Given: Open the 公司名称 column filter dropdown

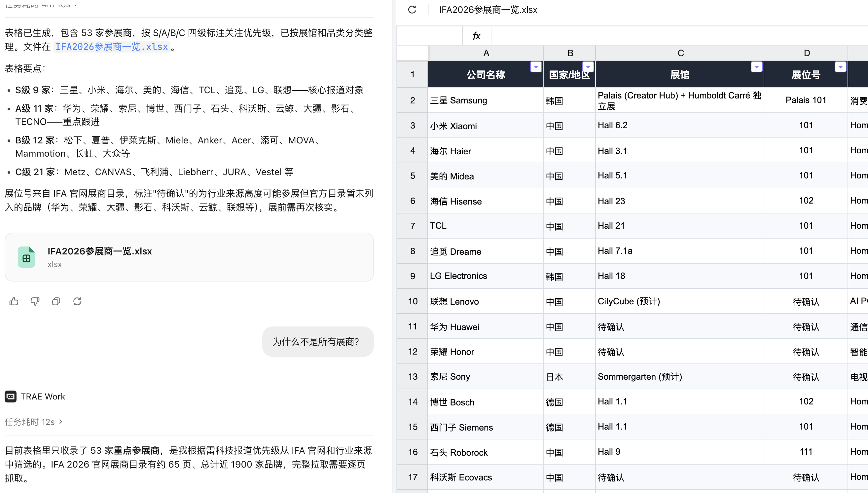Looking at the screenshot, I should pos(536,67).
